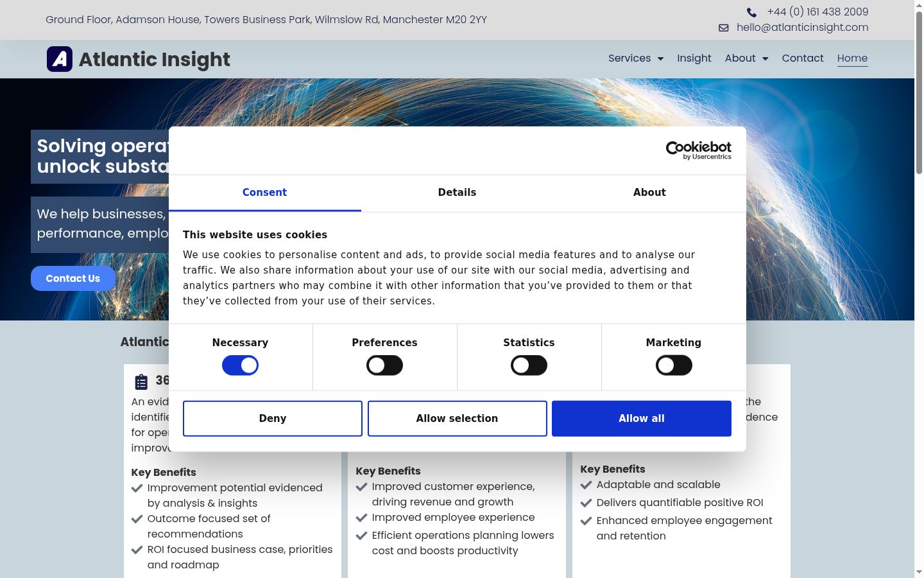
Task: Open the Consent tab
Action: point(264,193)
